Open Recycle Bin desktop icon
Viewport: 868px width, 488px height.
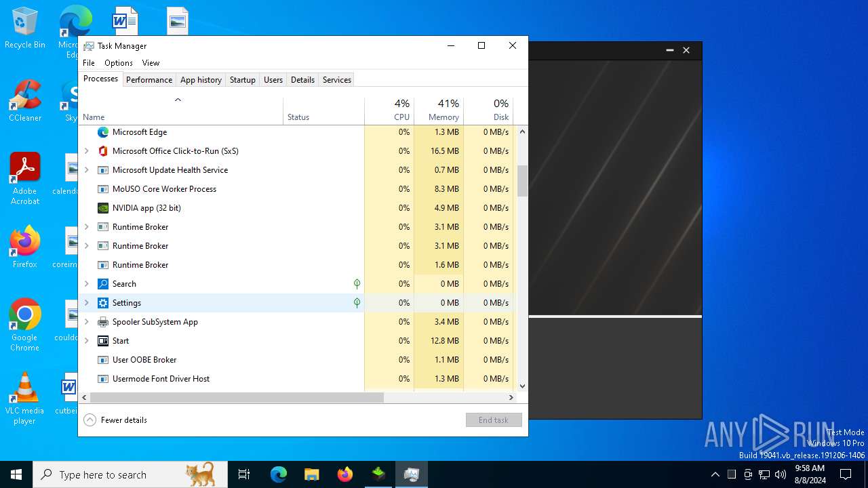tap(25, 28)
